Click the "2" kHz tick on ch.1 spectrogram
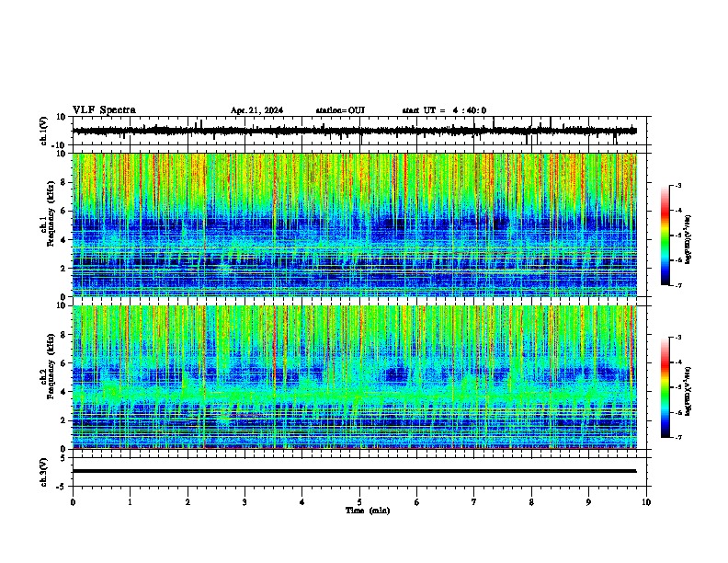728x563 pixels. [x=64, y=268]
